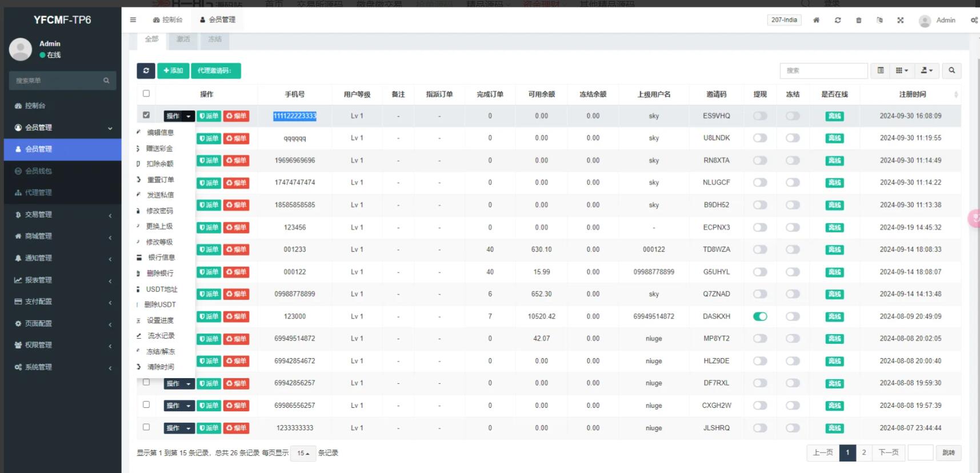Choose 修改密码 in the action dropdown menu
Image resolution: width=980 pixels, height=473 pixels.
point(159,211)
